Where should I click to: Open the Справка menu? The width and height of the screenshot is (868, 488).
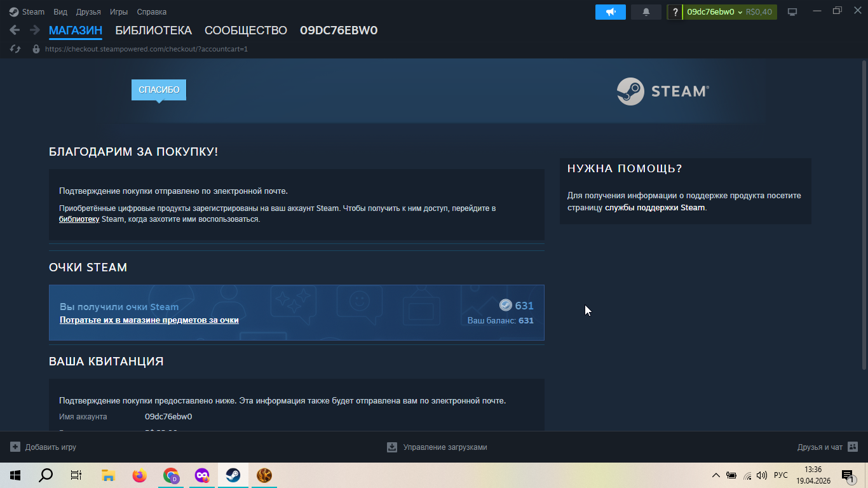pyautogui.click(x=152, y=11)
